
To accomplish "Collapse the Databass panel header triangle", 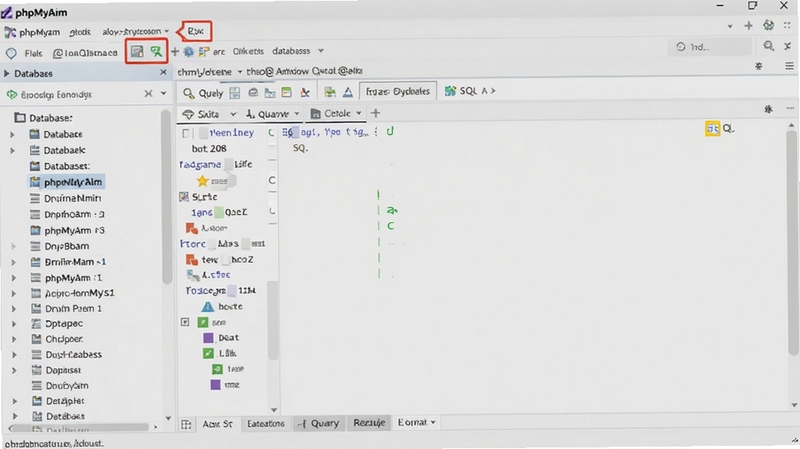I will [x=7, y=73].
